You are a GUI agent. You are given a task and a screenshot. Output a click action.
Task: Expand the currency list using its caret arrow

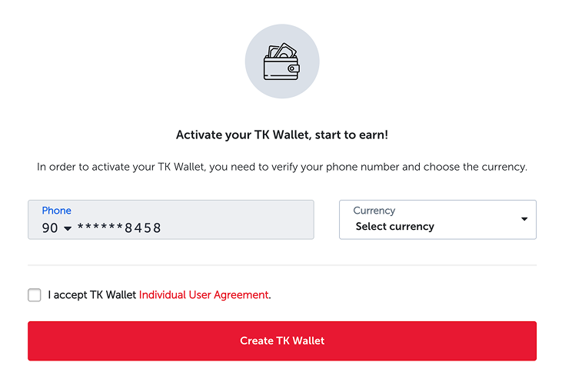524,219
